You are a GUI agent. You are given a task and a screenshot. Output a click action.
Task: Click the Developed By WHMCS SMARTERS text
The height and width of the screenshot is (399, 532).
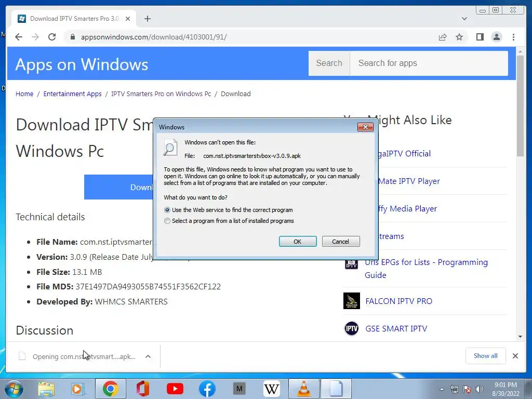102,302
